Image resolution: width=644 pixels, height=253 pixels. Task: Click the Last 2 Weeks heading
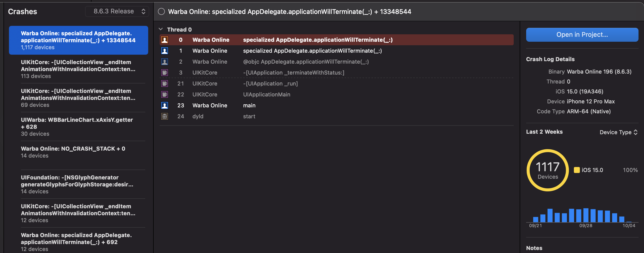click(544, 132)
